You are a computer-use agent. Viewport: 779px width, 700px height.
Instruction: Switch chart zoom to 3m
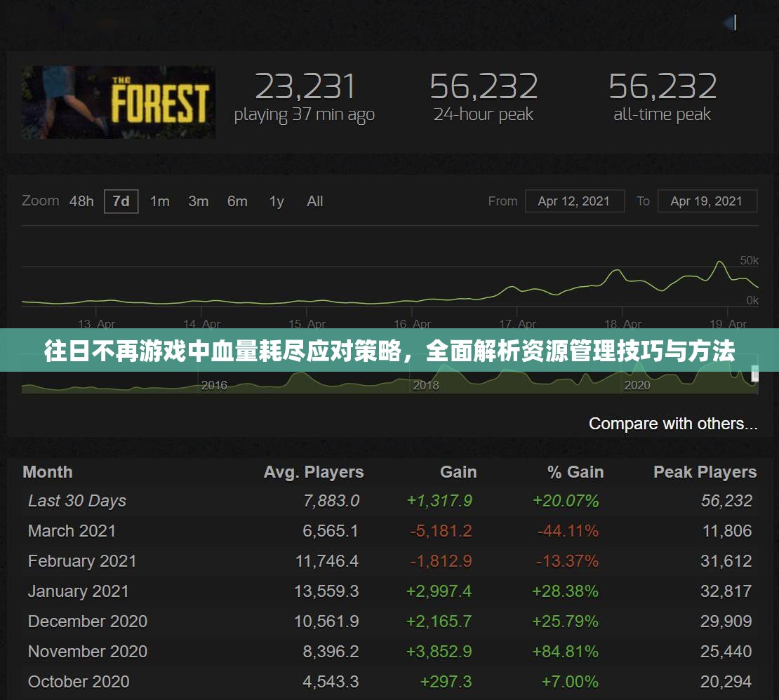[198, 201]
